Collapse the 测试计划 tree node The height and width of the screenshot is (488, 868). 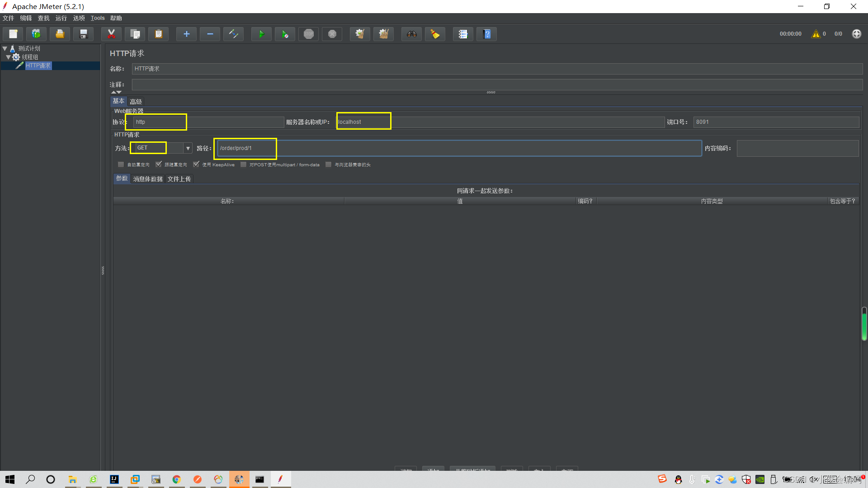pyautogui.click(x=5, y=48)
